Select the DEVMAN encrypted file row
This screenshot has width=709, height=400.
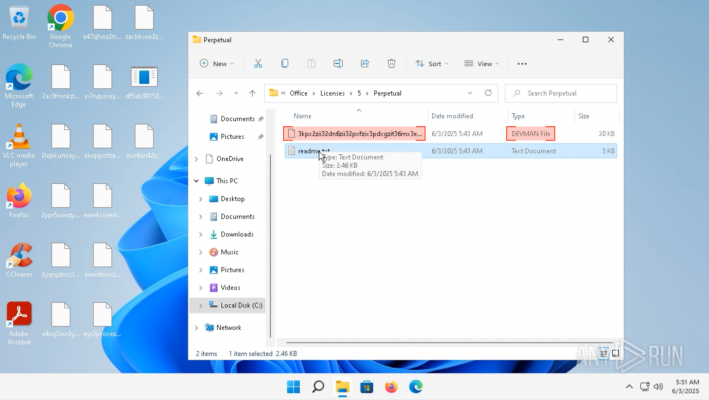[x=450, y=134]
